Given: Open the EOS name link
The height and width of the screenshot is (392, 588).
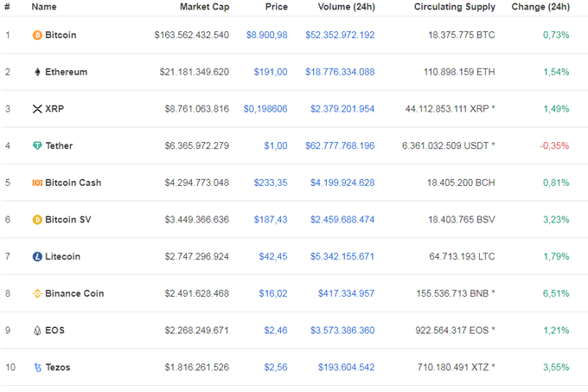Looking at the screenshot, I should click(54, 331).
